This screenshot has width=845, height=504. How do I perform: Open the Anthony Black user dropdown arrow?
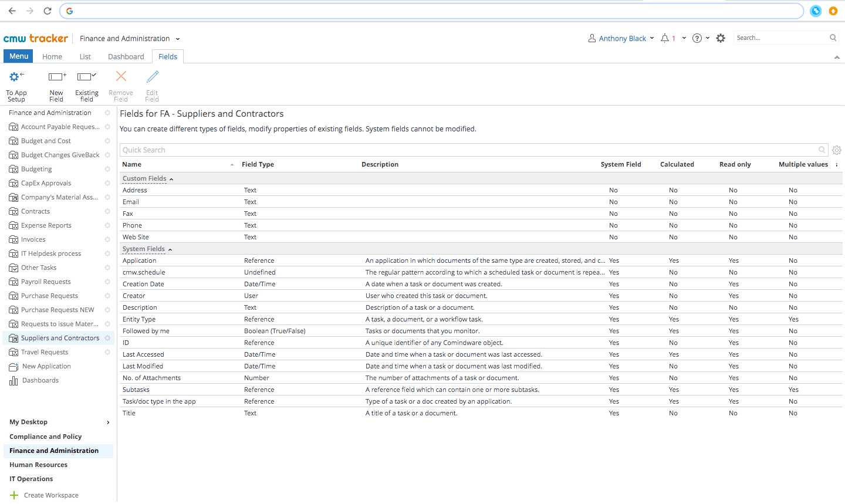[x=652, y=38]
